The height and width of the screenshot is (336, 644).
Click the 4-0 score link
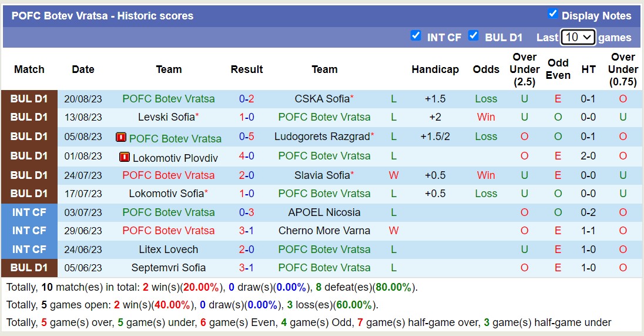coord(246,156)
